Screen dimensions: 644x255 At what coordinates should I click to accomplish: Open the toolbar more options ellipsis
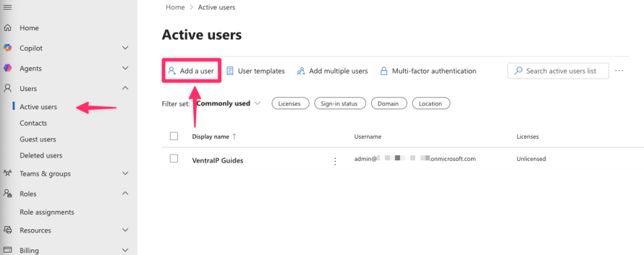619,71
